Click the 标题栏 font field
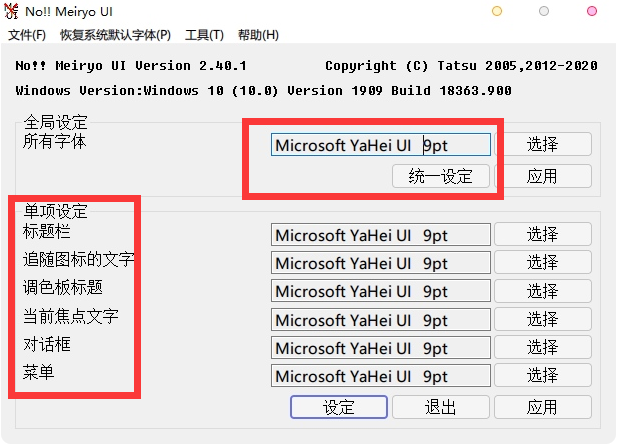The image size is (617, 446). [381, 235]
